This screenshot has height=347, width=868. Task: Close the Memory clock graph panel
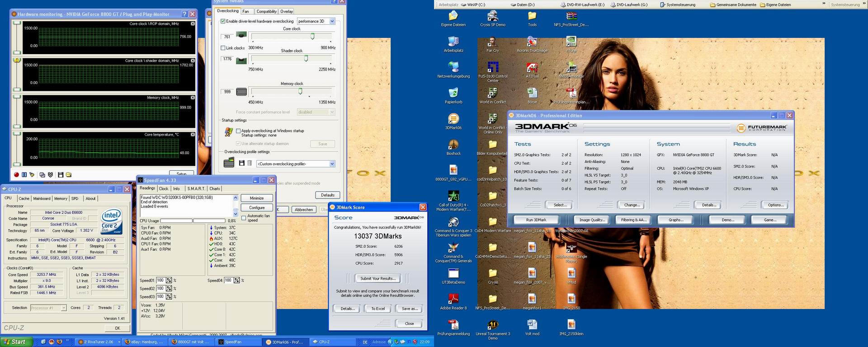click(193, 98)
